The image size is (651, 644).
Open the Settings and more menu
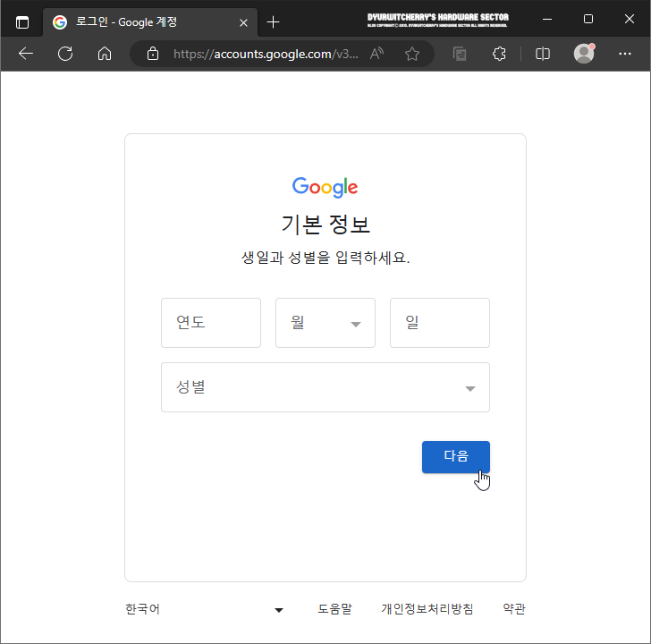[625, 54]
